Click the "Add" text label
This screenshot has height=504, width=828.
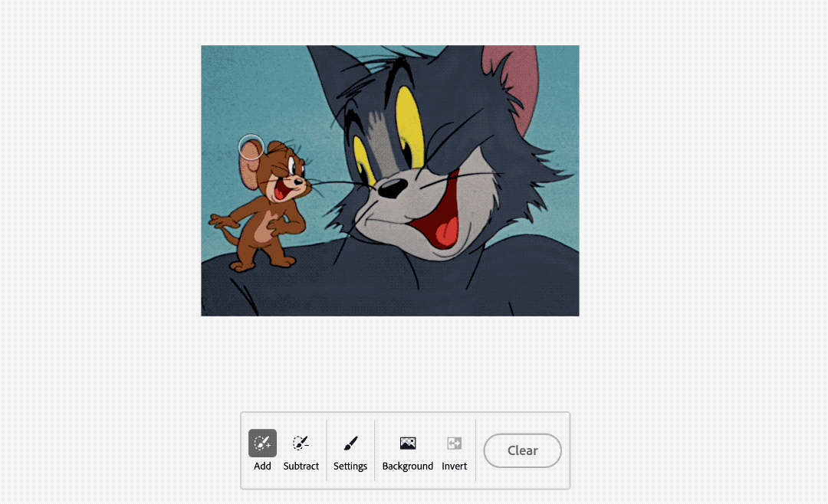pos(262,466)
